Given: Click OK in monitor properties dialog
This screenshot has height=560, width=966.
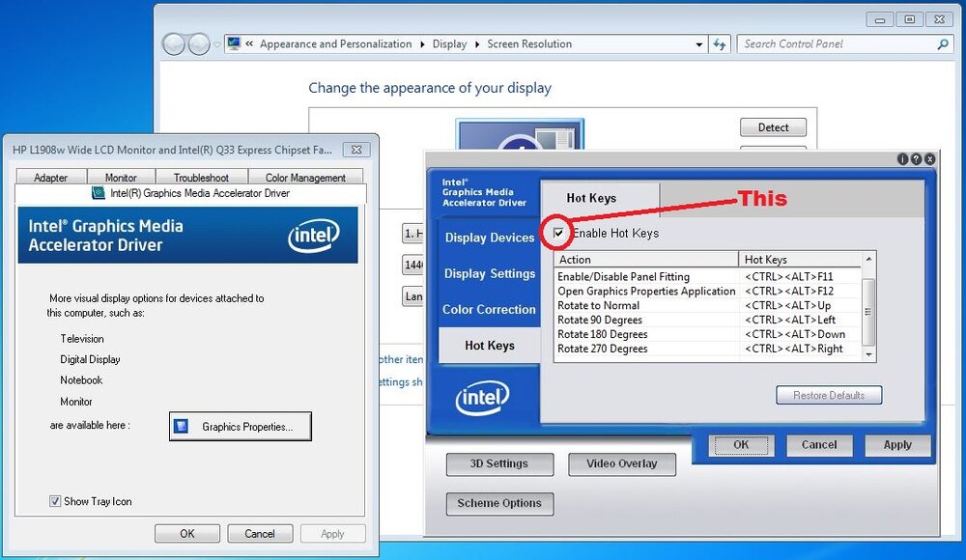Looking at the screenshot, I should (187, 534).
